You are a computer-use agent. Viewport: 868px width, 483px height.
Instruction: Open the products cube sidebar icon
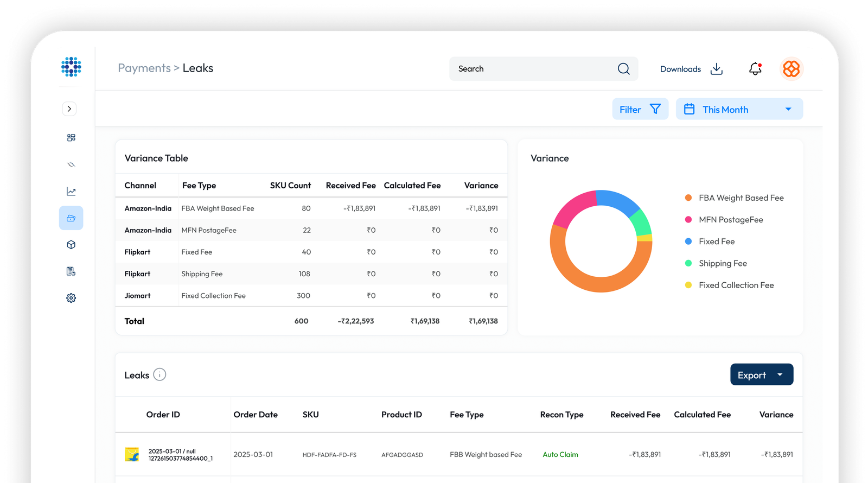71,245
